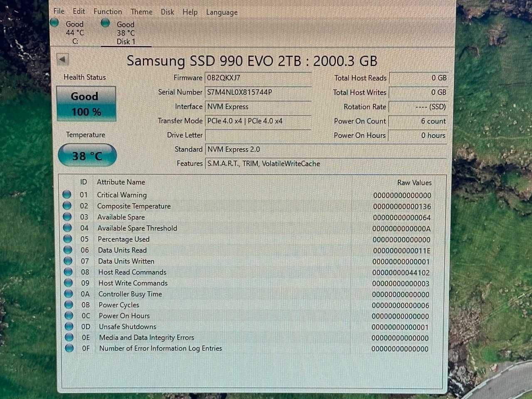532x399 pixels.
Task: Click the status orb for Power Cycles
Action: click(69, 304)
